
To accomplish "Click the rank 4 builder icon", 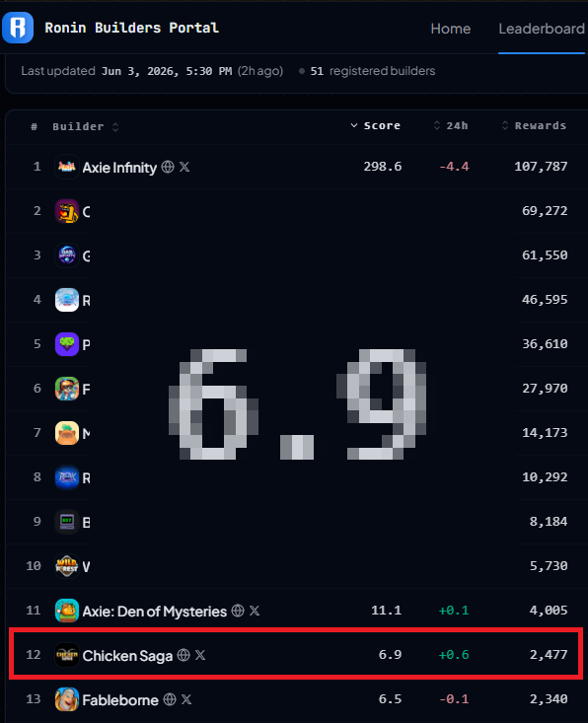I will 67,300.
